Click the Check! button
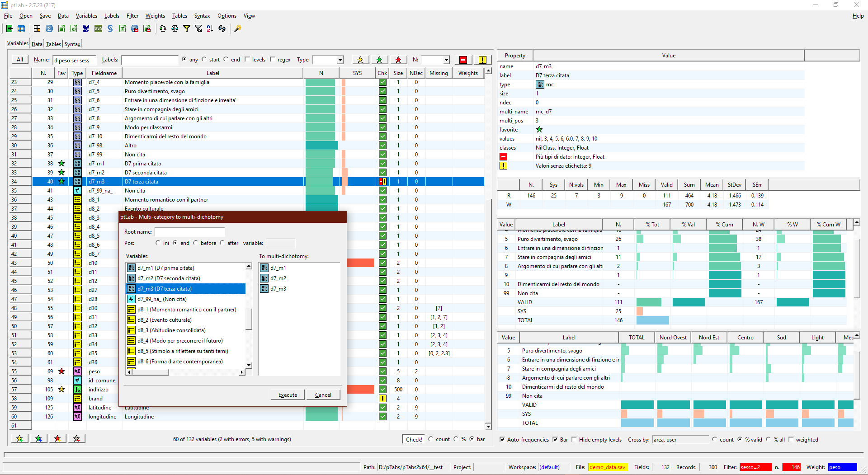 [414, 439]
